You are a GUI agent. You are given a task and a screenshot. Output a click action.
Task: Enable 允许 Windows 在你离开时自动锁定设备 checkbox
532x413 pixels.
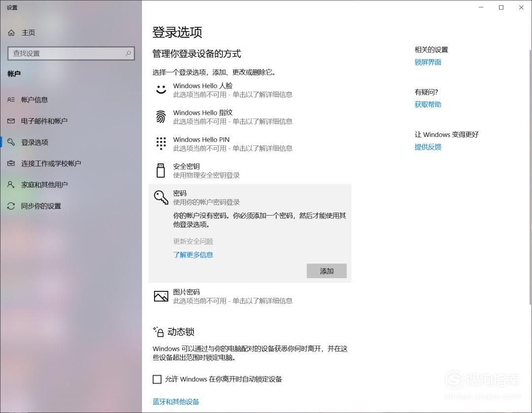(x=157, y=379)
